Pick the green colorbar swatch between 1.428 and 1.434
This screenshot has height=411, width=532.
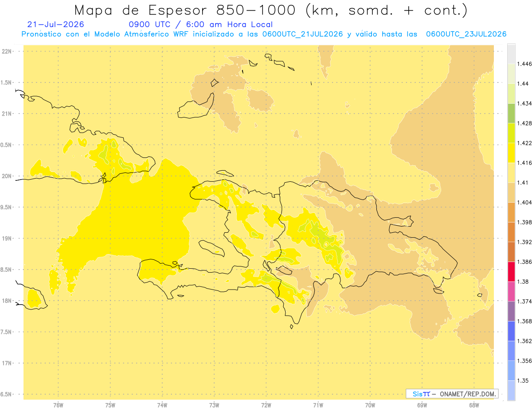[511, 113]
